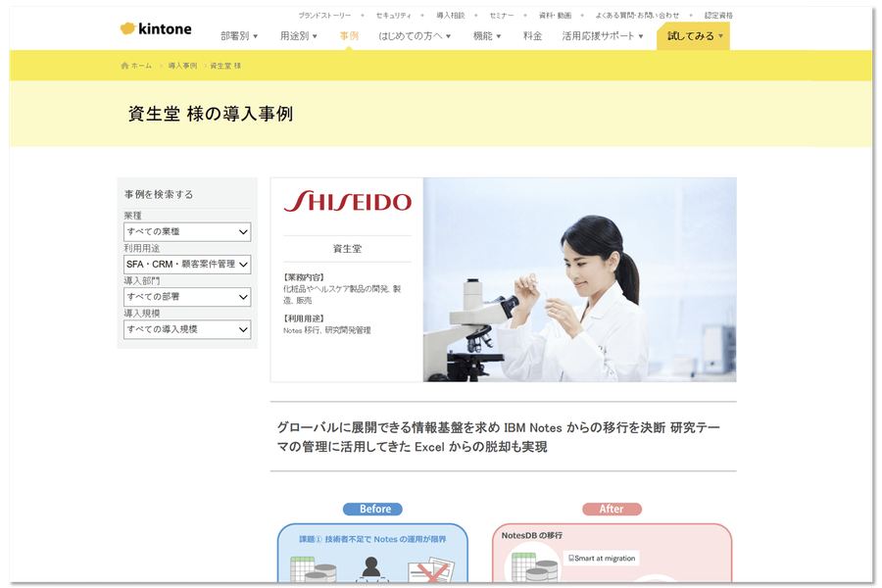Open the 部署別 dropdown menu
The width and height of the screenshot is (882, 588).
tap(239, 36)
